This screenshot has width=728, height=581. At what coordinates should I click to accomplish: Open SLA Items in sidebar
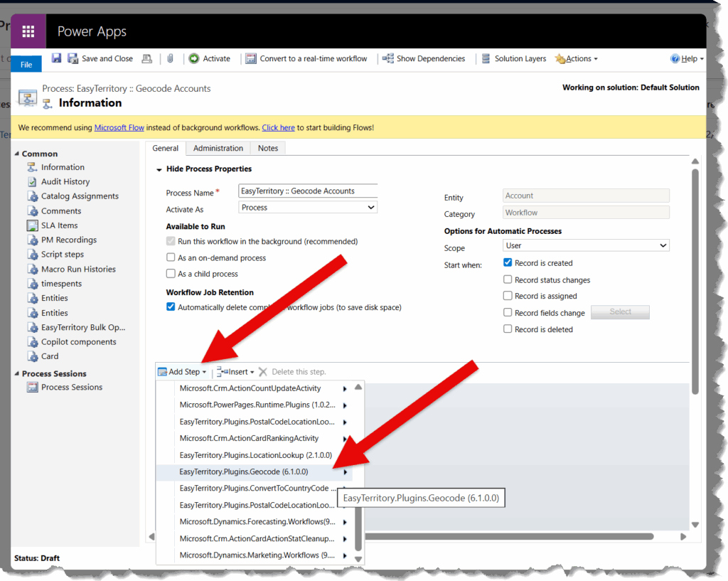click(59, 225)
